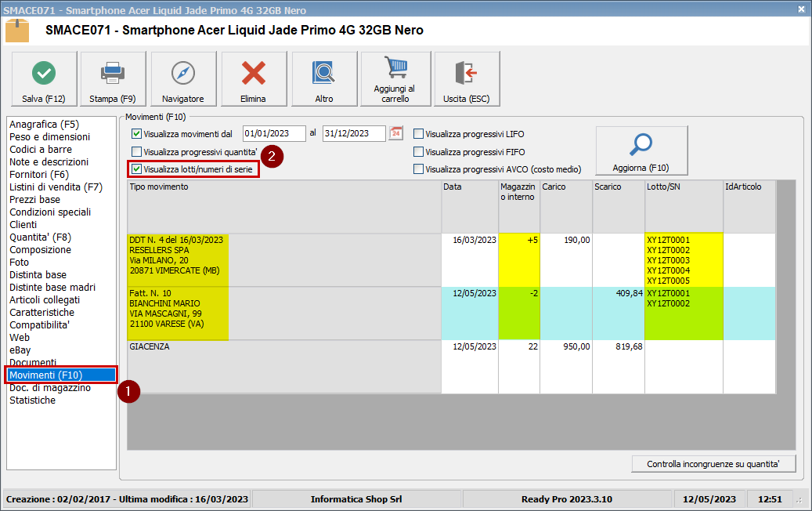The width and height of the screenshot is (812, 511).
Task: Uncheck Visualizza lotti/numeri di serie
Action: (x=137, y=169)
